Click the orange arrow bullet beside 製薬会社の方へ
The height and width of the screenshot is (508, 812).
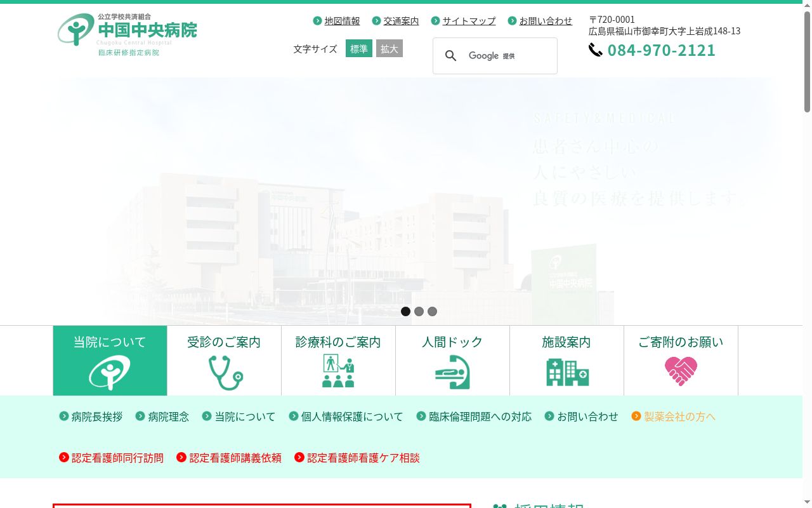[x=636, y=416]
